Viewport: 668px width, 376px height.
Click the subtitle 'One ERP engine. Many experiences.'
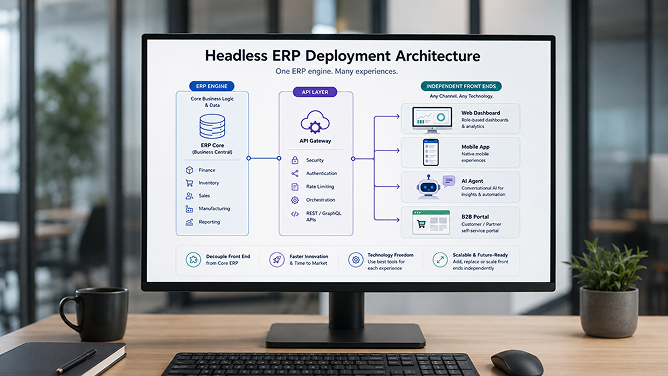337,71
